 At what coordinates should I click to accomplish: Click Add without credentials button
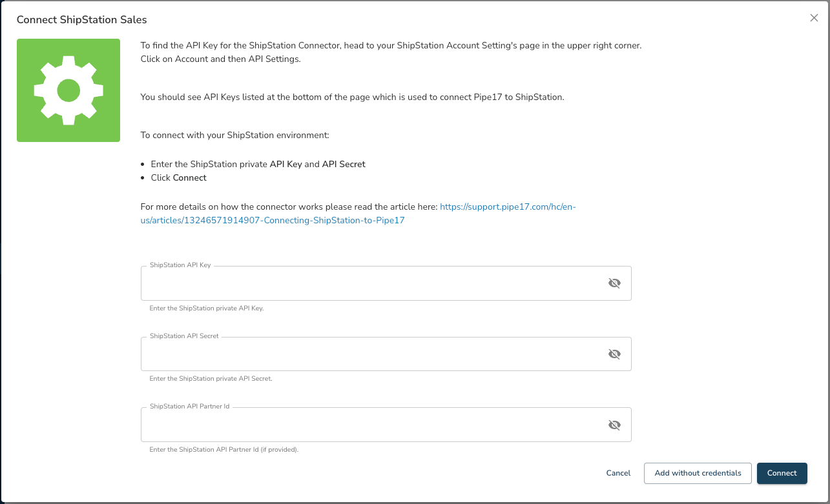point(698,473)
